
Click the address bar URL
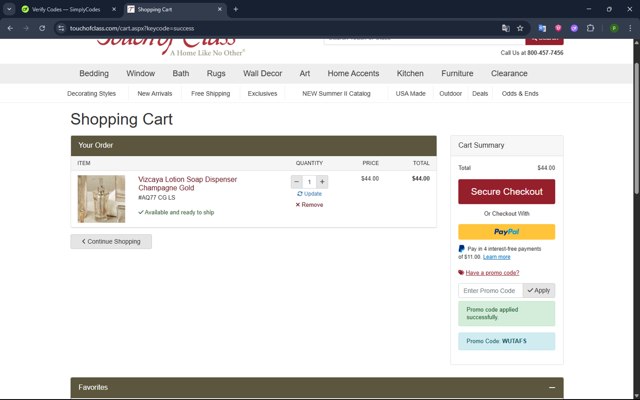coord(132,28)
